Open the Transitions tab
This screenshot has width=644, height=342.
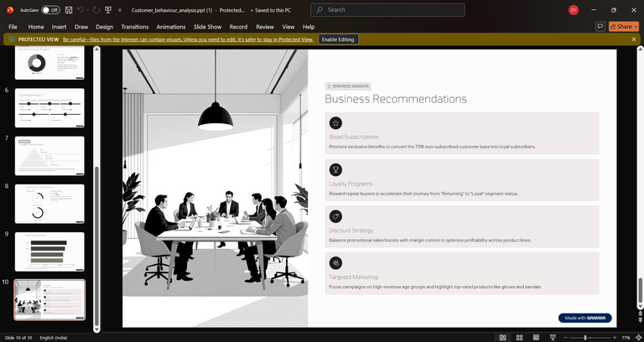135,27
